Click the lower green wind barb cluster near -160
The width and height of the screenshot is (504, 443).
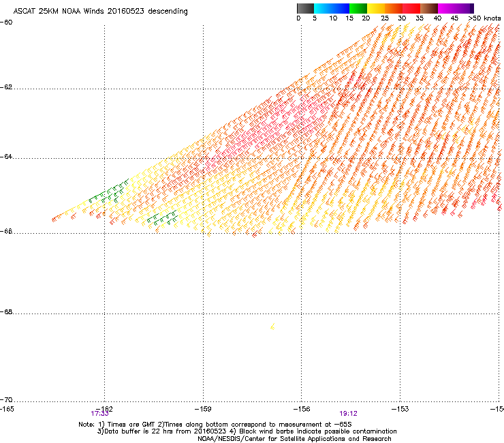[x=162, y=218]
